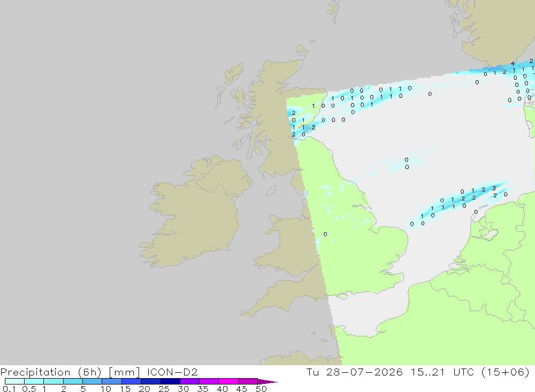The height and width of the screenshot is (392, 535).
Task: Select the 5–10 mm legend color segment
Action: pos(92,381)
